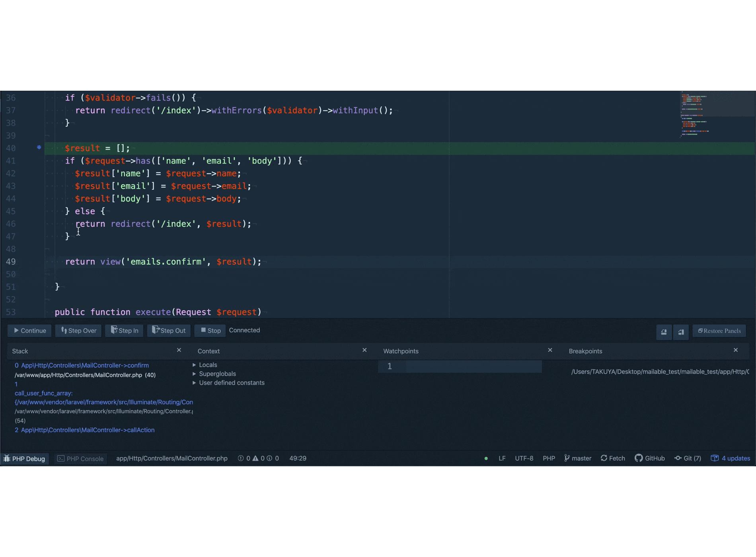Toggle the second panel layout icon

[x=681, y=332]
